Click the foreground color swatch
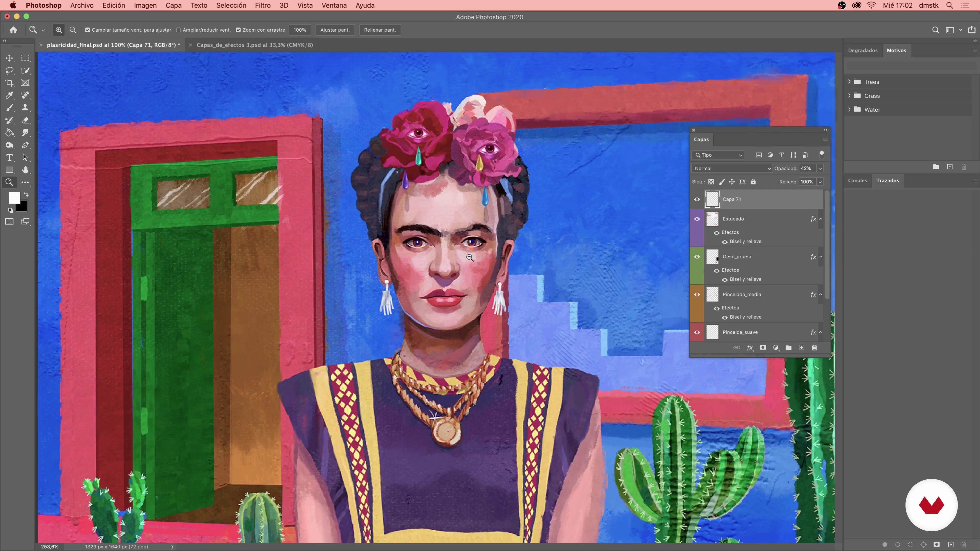 (14, 198)
